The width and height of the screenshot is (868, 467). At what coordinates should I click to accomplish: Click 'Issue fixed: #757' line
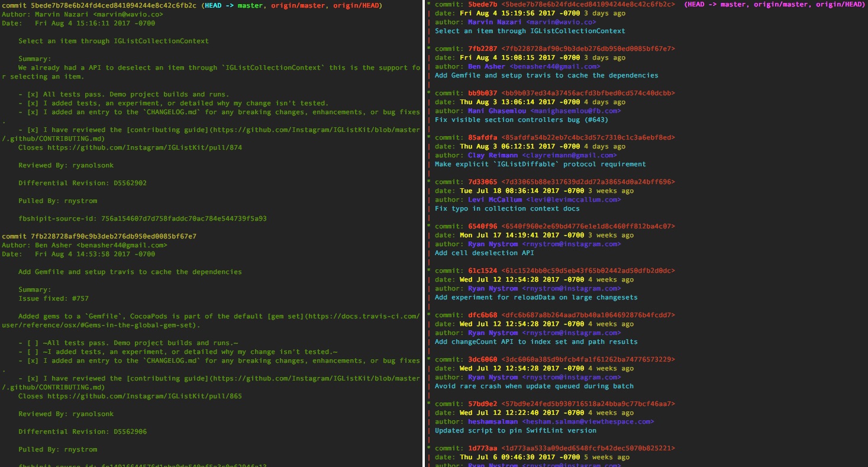(53, 298)
